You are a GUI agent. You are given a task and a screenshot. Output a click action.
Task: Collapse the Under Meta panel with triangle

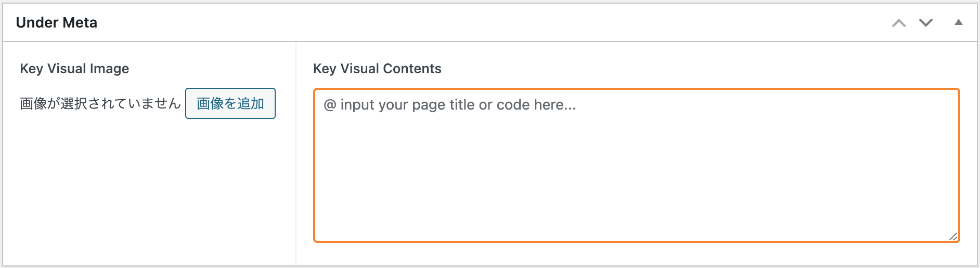point(958,22)
